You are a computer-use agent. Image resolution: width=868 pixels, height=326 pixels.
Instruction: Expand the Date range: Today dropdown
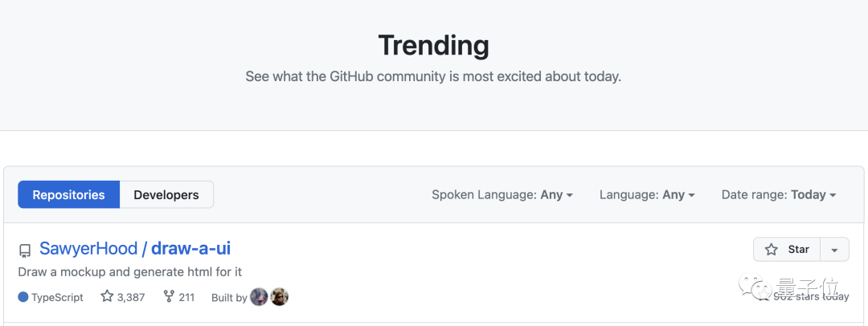tap(778, 195)
